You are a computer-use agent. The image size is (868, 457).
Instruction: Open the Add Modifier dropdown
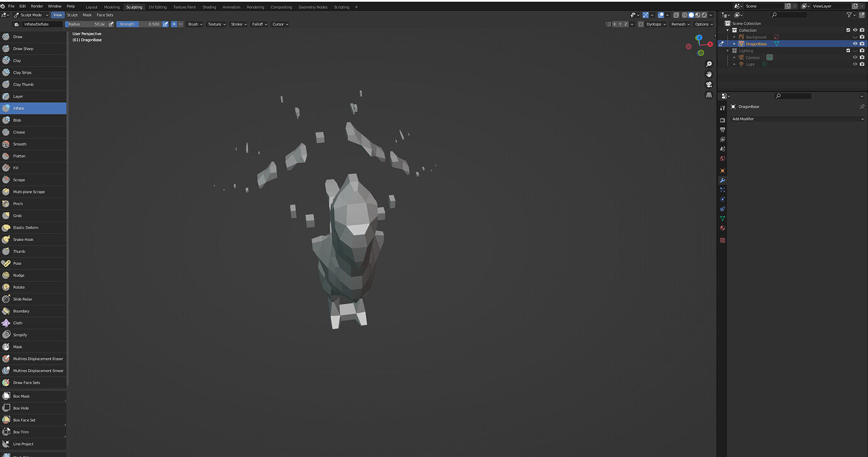[798, 118]
